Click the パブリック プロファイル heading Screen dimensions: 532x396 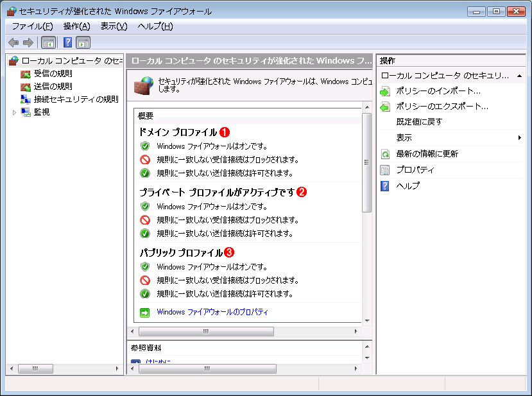181,253
